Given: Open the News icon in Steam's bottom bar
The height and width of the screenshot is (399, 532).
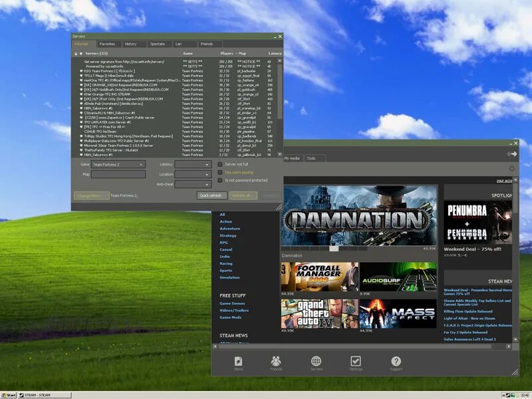Looking at the screenshot, I should coord(239,362).
